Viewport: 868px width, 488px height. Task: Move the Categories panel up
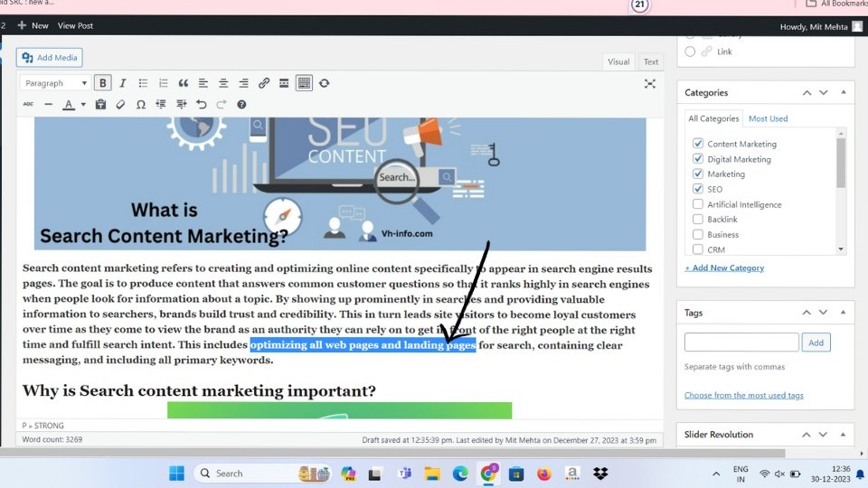pyautogui.click(x=807, y=92)
